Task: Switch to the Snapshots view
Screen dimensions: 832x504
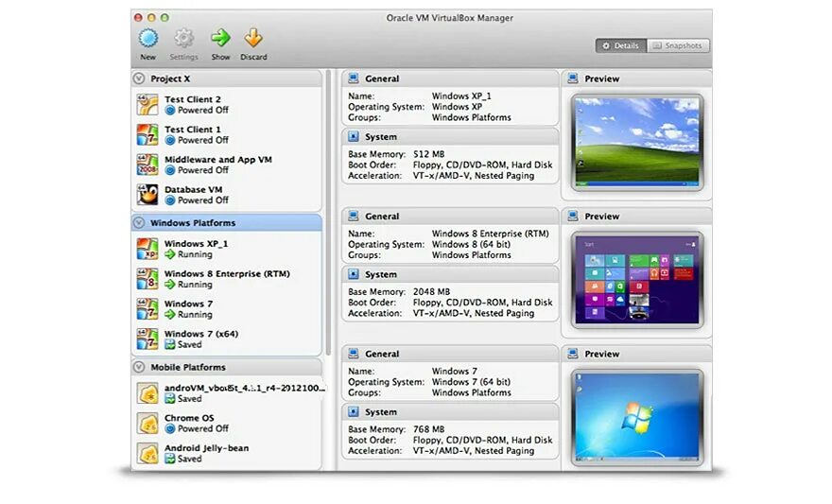Action: (x=678, y=46)
